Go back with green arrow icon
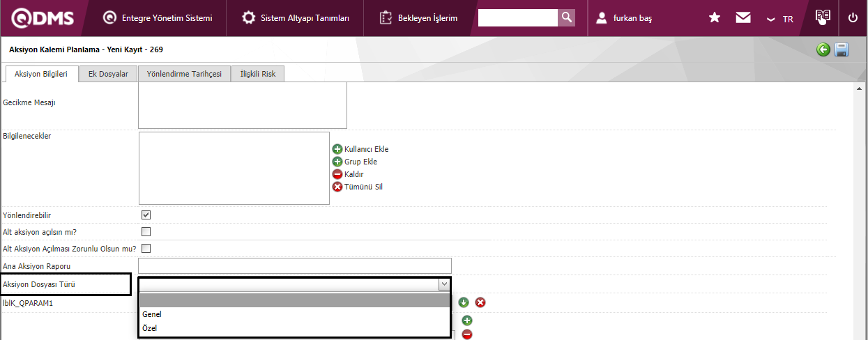Image resolution: width=868 pixels, height=340 pixels. [823, 49]
